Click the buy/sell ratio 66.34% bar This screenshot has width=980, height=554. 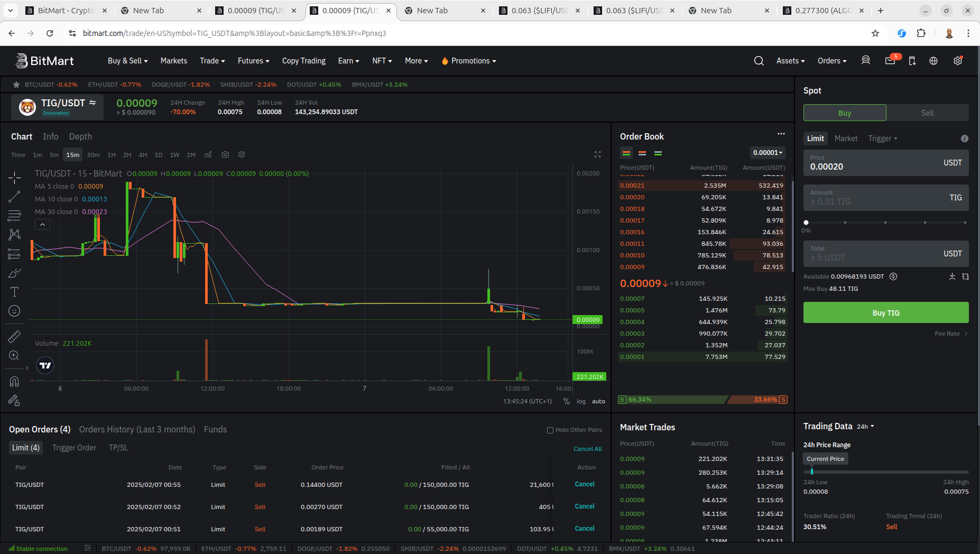[x=673, y=400]
